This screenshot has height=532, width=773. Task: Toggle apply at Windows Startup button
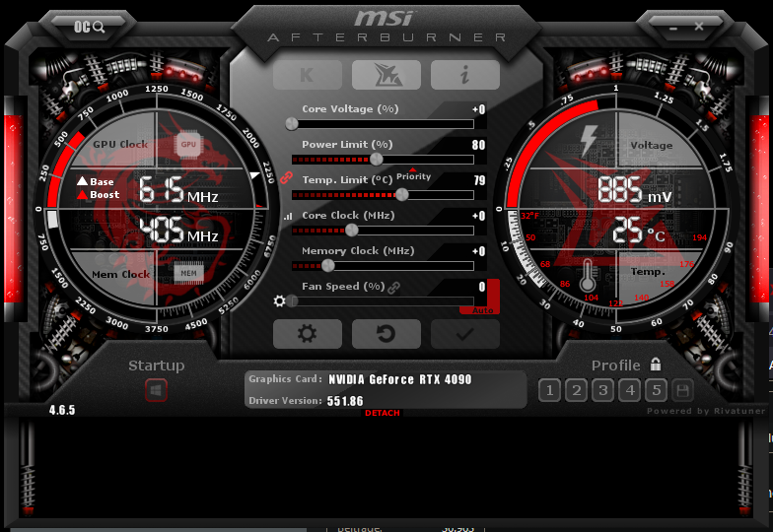pyautogui.click(x=156, y=391)
